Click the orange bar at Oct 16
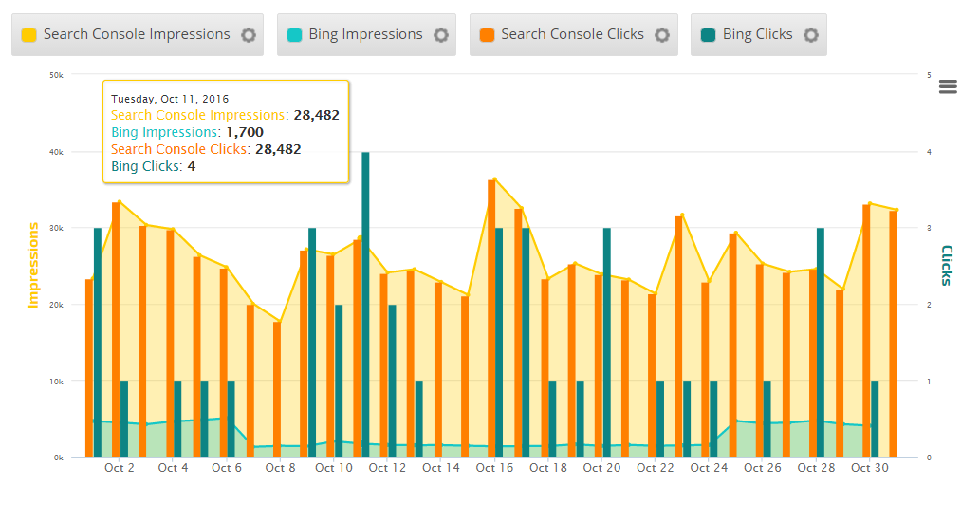Image resolution: width=980 pixels, height=505 pixels. [x=491, y=318]
